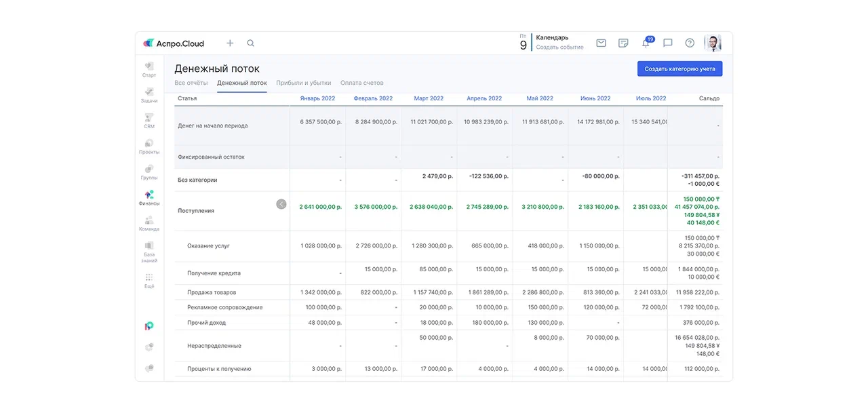
Task: Open notifications bell with 19 badge
Action: (646, 43)
